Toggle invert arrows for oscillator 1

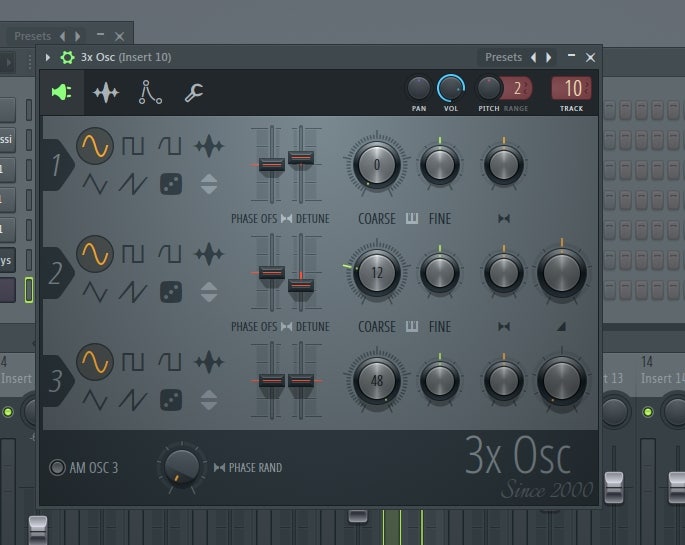coord(209,184)
